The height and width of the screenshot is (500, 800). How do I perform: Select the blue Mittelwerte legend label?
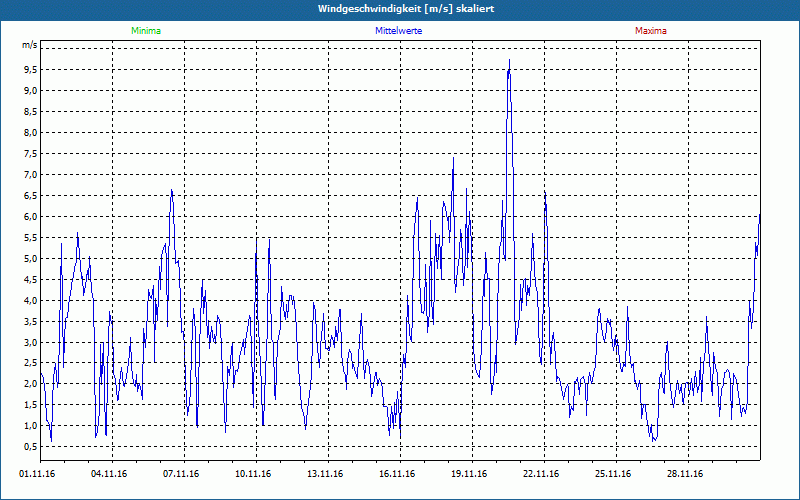tap(398, 31)
